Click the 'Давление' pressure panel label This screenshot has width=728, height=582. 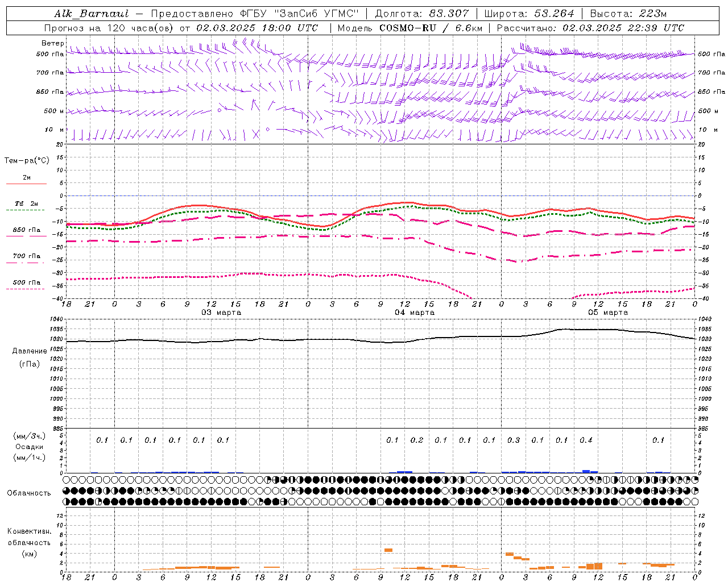[x=30, y=351]
